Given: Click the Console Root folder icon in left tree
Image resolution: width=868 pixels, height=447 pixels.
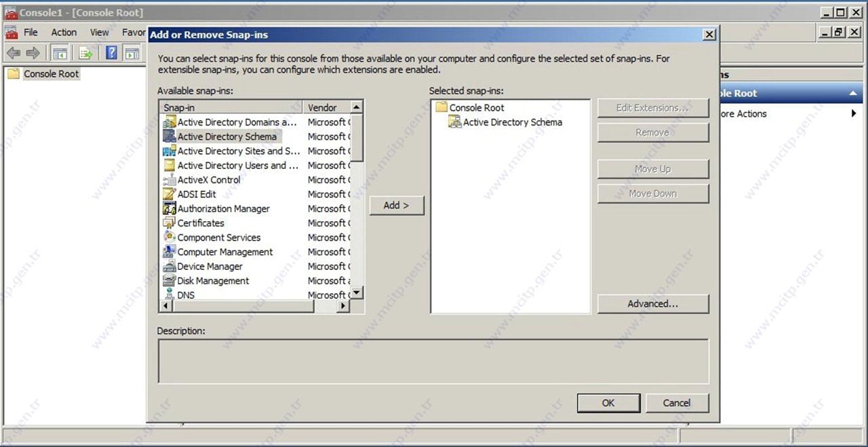Looking at the screenshot, I should (14, 73).
